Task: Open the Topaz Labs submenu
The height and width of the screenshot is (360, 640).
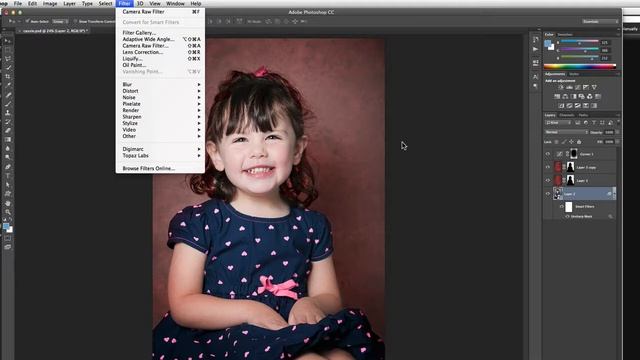Action: tap(160, 156)
